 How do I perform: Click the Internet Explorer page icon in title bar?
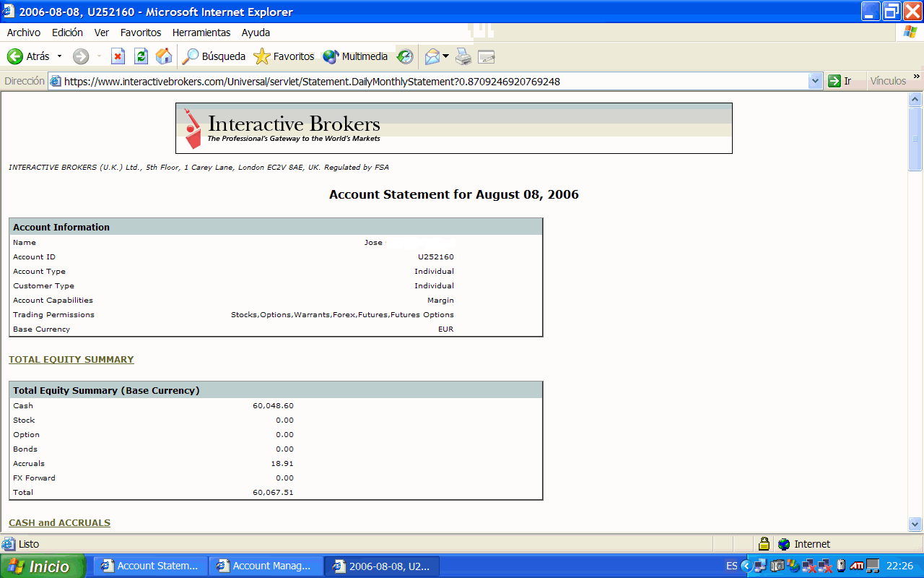[9, 12]
